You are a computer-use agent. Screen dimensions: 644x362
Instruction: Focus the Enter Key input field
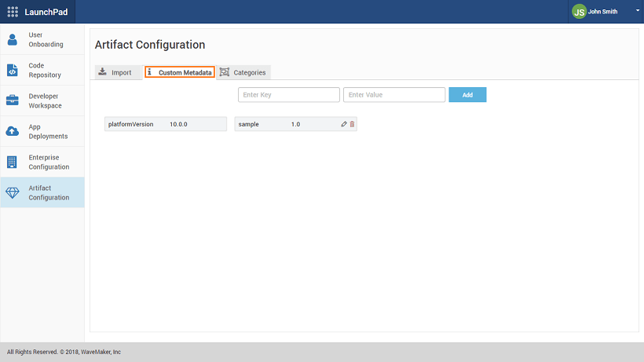(x=288, y=95)
